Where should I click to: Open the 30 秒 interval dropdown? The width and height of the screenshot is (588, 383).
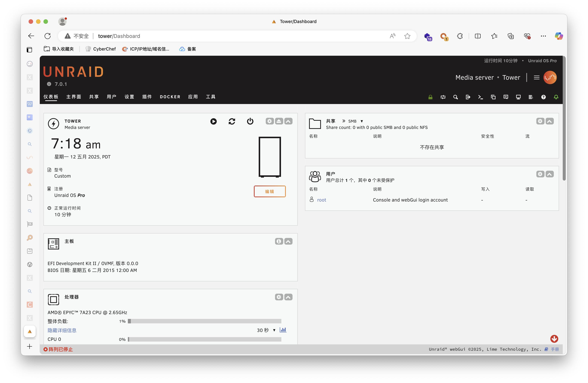(266, 330)
